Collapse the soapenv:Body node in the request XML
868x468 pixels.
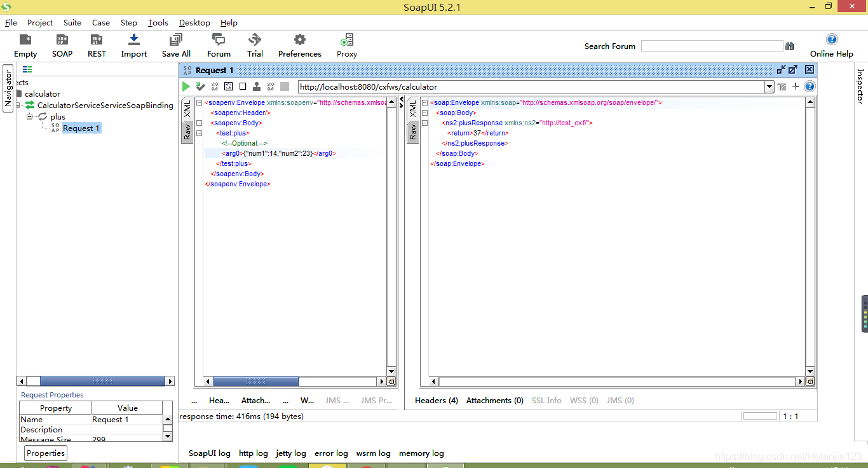coord(200,123)
